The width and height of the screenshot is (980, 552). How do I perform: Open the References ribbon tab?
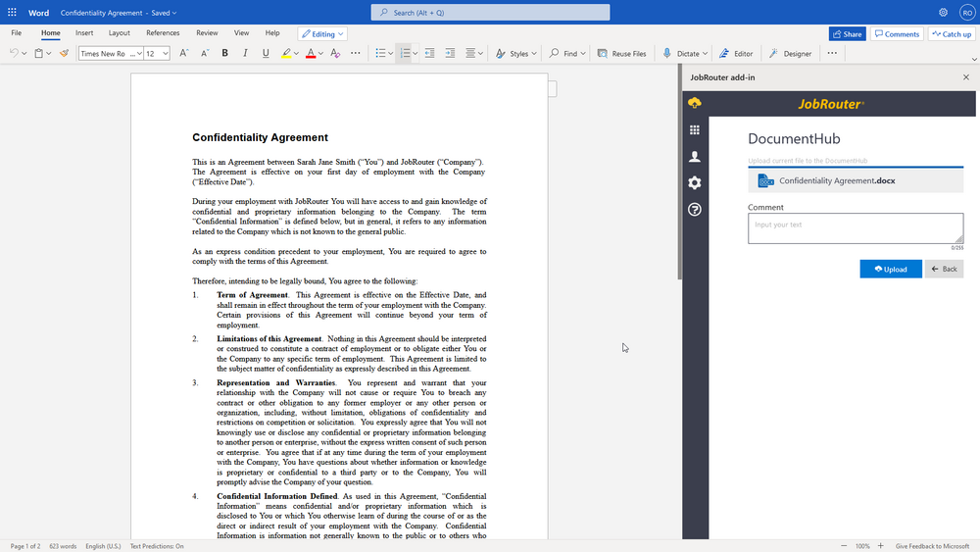163,33
